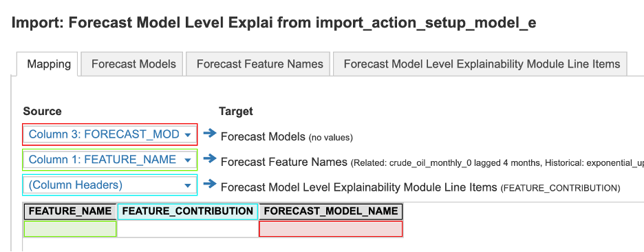The height and width of the screenshot is (252, 644).
Task: Click the Forecast Models target label
Action: 263,137
